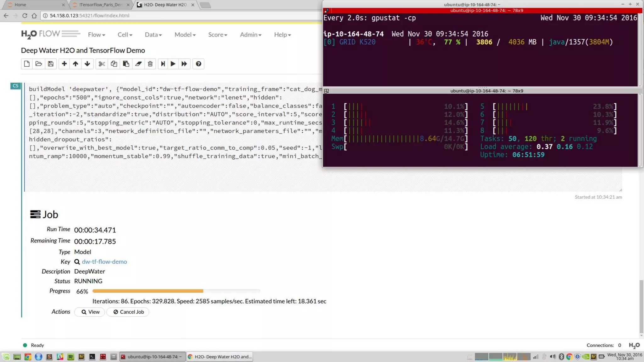
Task: Click the orange job progress bar
Action: [x=148, y=291]
